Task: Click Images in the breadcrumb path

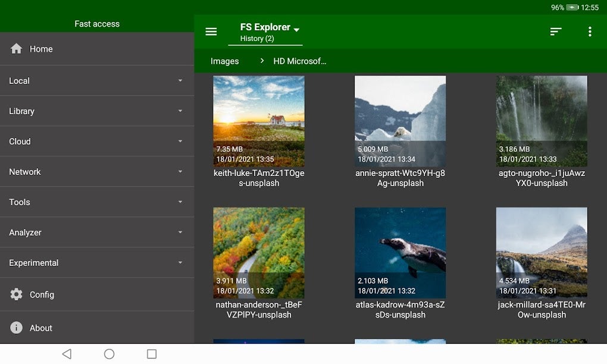Action: click(224, 61)
